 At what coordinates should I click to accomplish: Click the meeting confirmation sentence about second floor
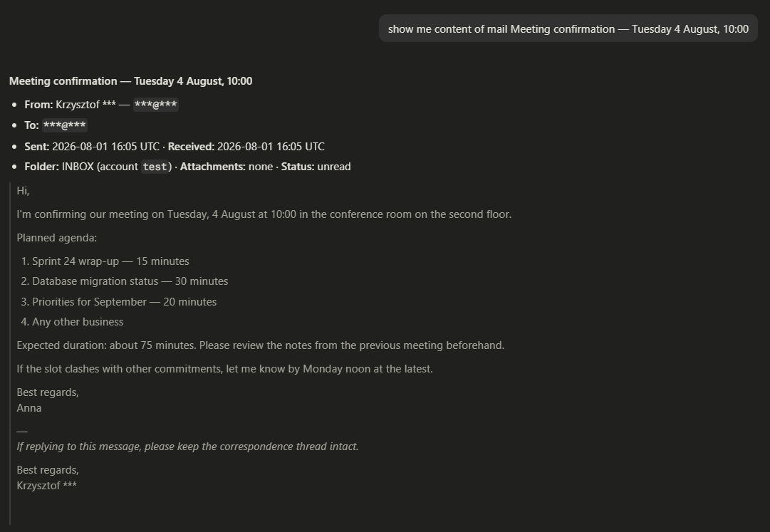264,214
